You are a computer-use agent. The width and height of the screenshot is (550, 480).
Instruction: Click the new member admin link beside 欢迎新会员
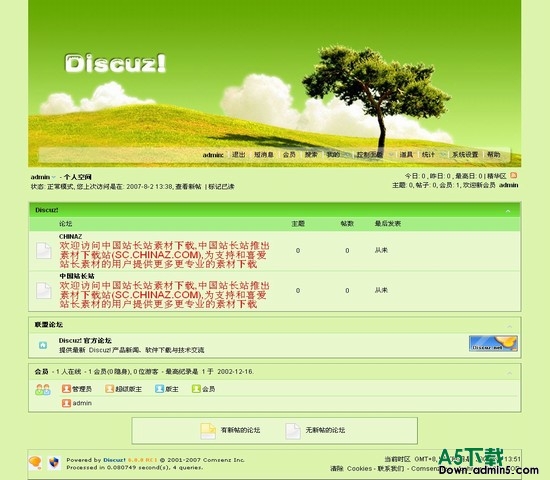[509, 185]
